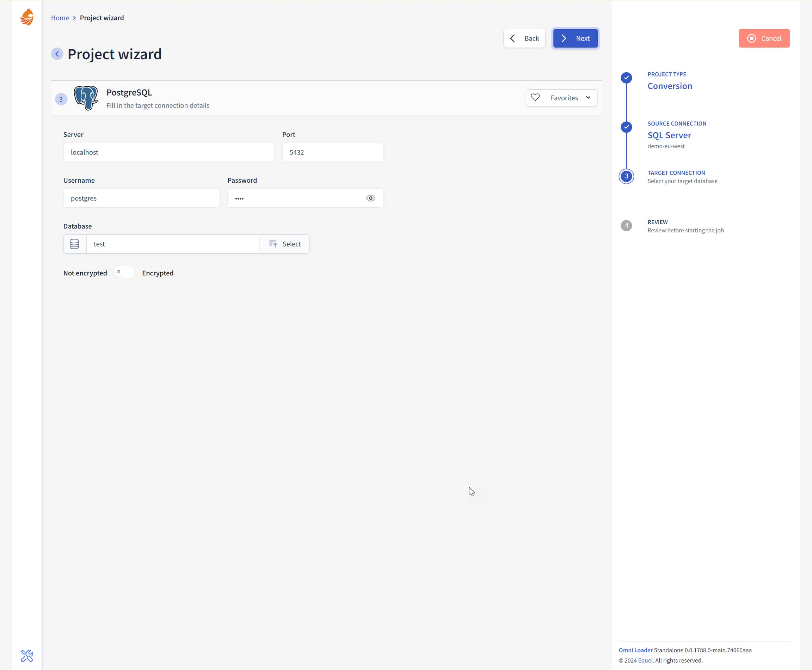Click the heart icon in Favorites

coord(535,98)
